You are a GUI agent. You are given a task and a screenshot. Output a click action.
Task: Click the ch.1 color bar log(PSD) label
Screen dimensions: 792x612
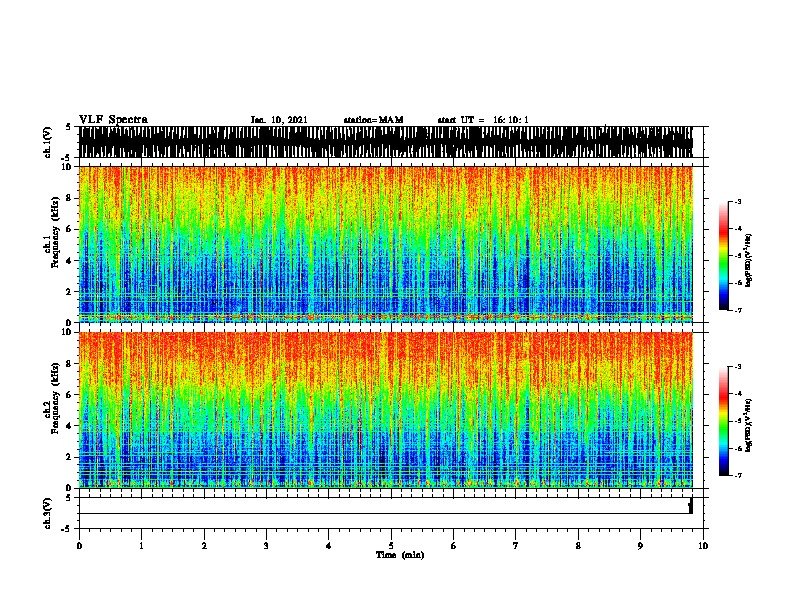[748, 261]
